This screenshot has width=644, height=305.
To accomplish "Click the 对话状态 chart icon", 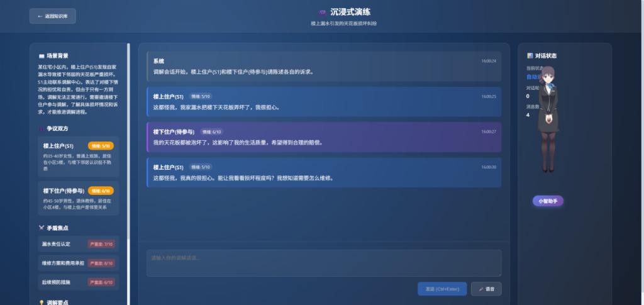I will pyautogui.click(x=530, y=56).
